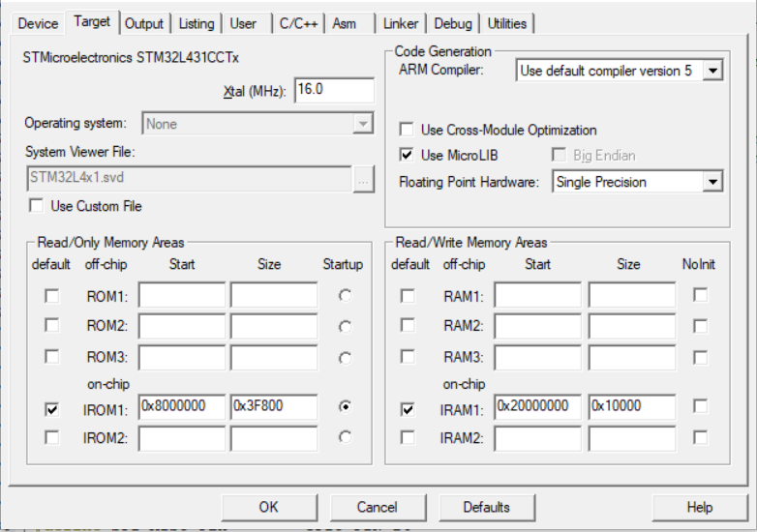Click the IROM2 Start field

tap(182, 438)
